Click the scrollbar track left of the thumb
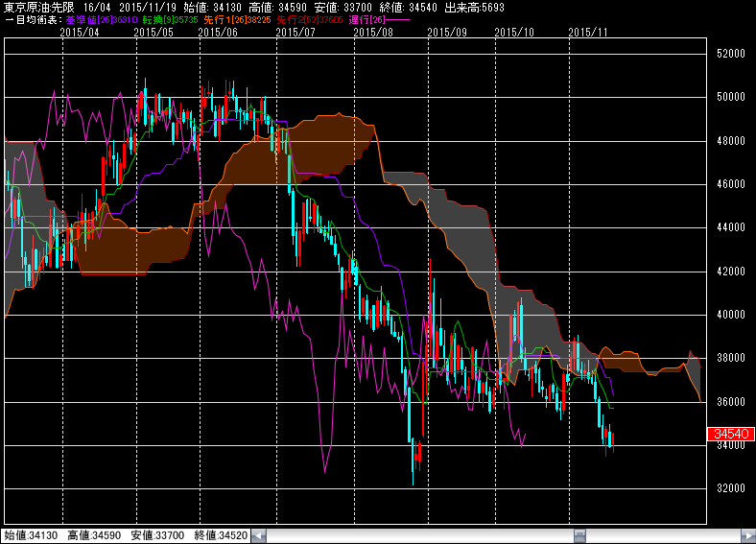The width and height of the screenshot is (756, 544). pyautogui.click(x=419, y=535)
